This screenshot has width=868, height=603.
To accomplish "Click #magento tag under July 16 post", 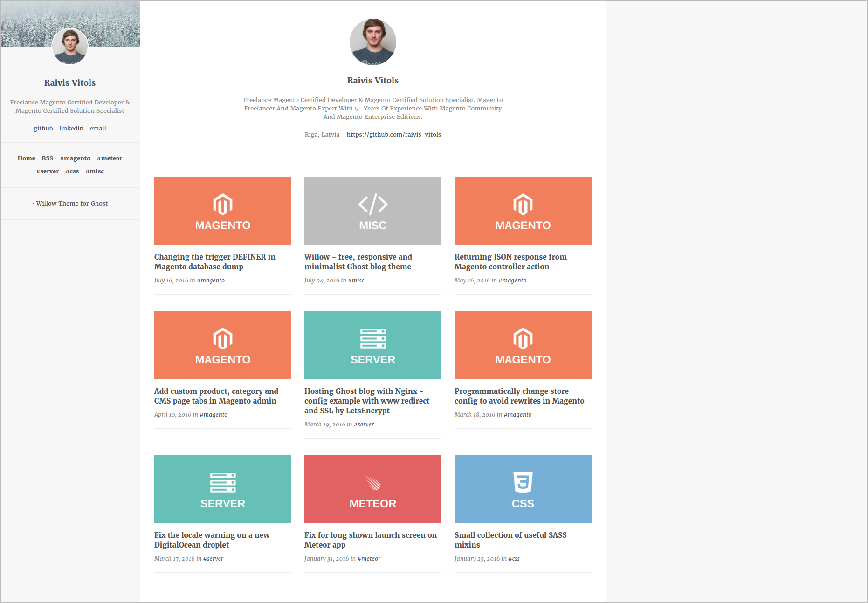I will pyautogui.click(x=211, y=280).
